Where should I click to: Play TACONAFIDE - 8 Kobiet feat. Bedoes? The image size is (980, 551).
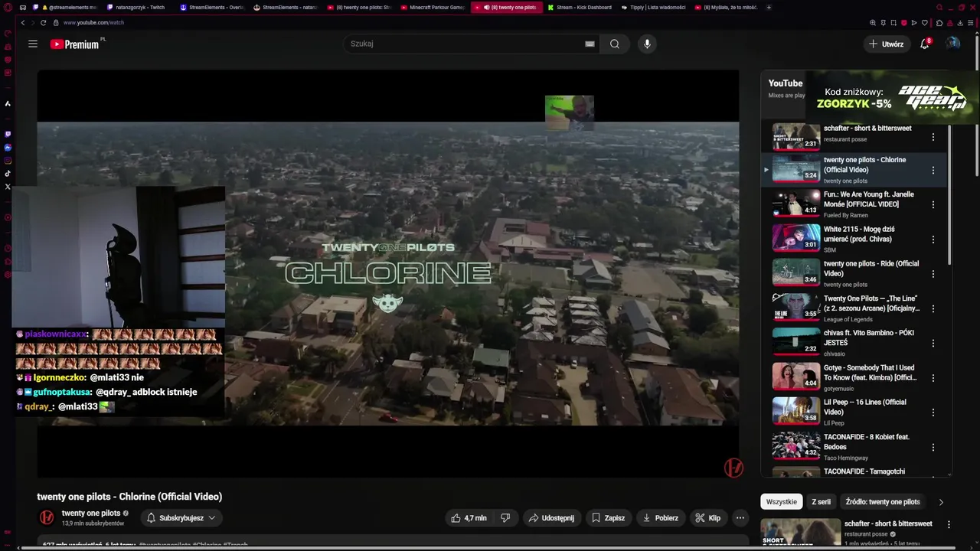796,446
